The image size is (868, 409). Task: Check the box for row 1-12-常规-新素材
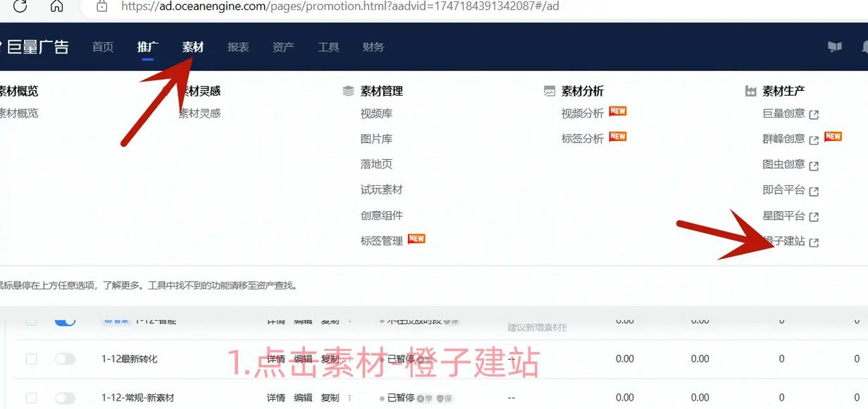[31, 398]
